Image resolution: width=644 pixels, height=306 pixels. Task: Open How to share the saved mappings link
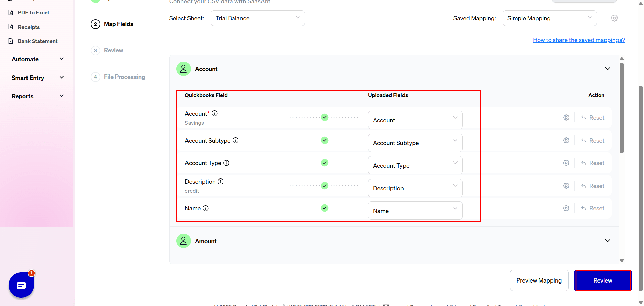[579, 40]
